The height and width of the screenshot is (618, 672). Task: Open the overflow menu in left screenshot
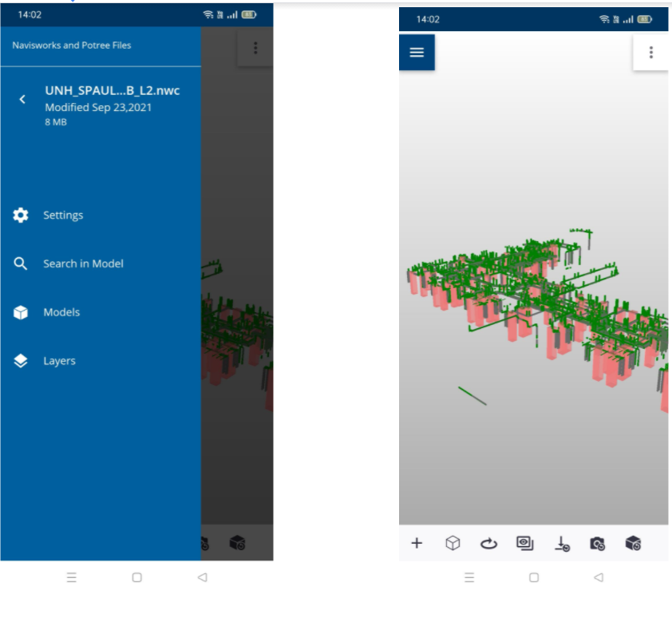pyautogui.click(x=255, y=47)
